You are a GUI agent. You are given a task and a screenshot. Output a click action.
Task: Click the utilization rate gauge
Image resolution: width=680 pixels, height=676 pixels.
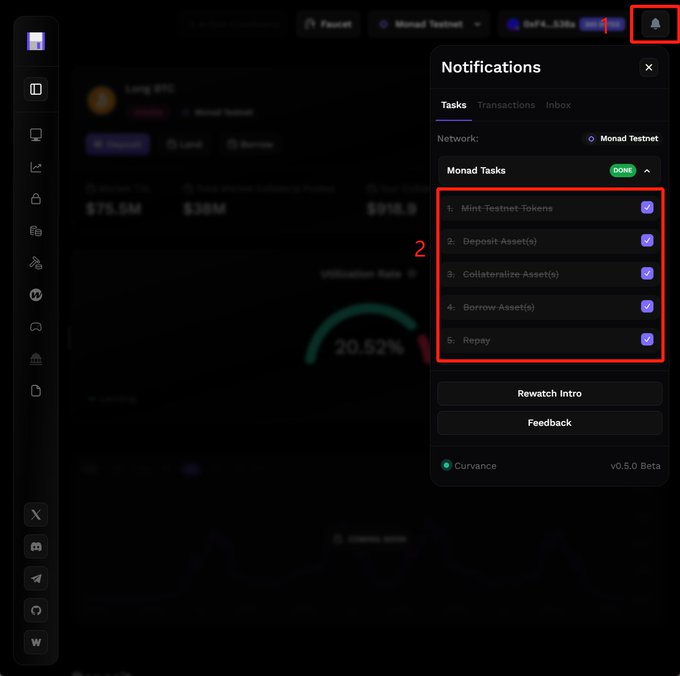368,334
